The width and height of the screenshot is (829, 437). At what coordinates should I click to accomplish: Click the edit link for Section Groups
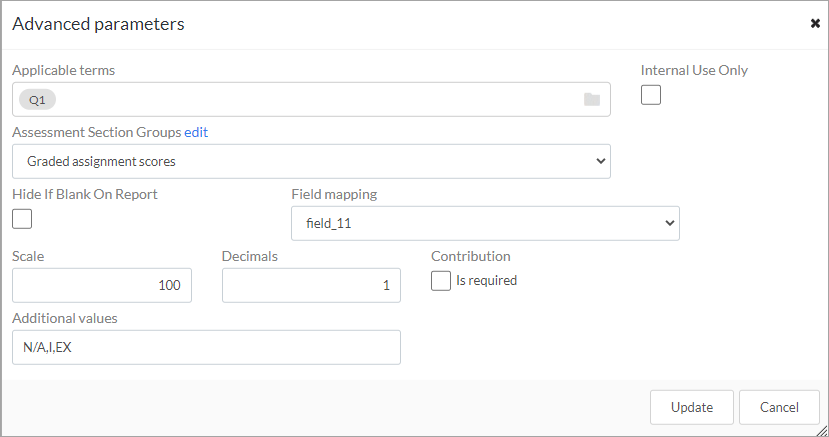tap(196, 132)
